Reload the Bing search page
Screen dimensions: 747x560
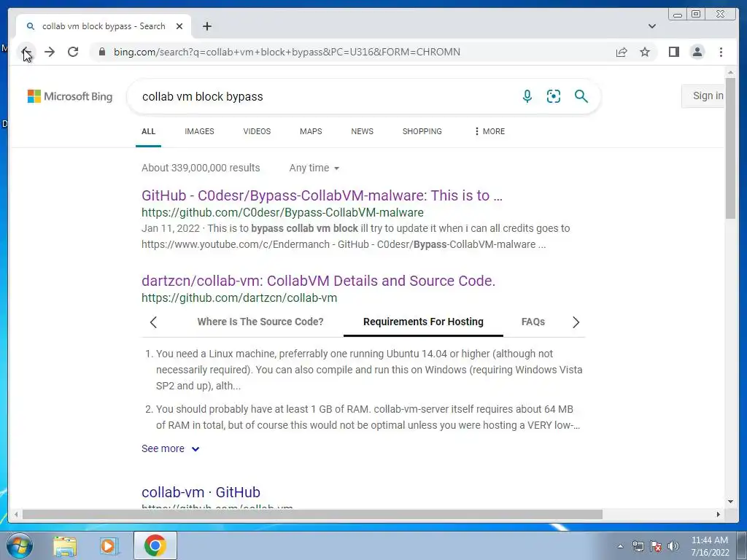click(73, 52)
